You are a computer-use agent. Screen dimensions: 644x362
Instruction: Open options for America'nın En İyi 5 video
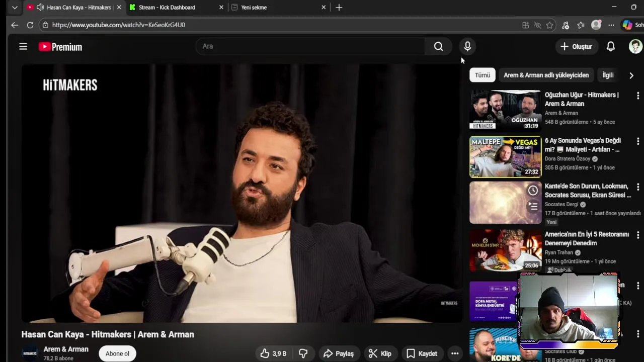(638, 235)
